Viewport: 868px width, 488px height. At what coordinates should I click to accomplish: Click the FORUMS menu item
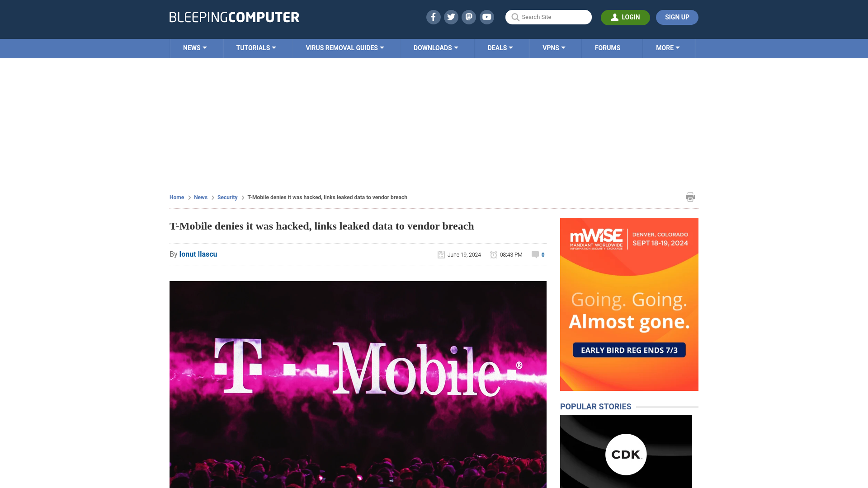point(608,47)
